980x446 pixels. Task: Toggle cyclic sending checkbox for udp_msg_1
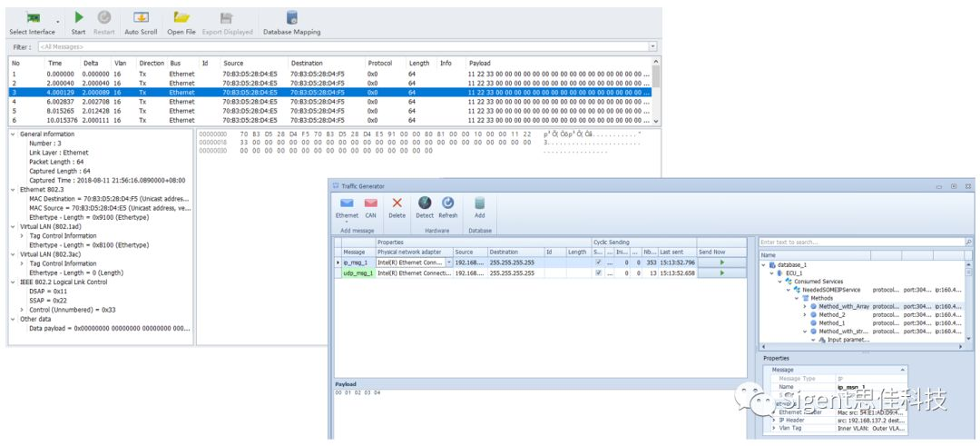click(599, 273)
